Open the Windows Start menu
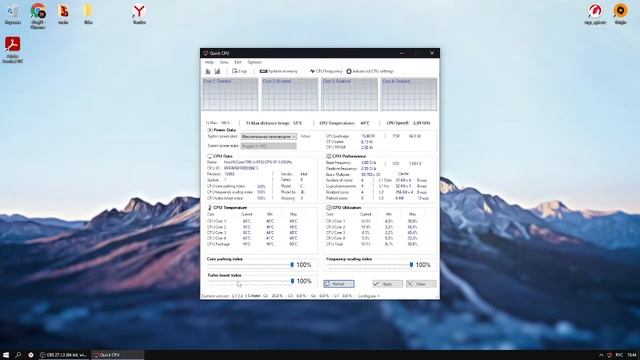 pyautogui.click(x=6, y=355)
